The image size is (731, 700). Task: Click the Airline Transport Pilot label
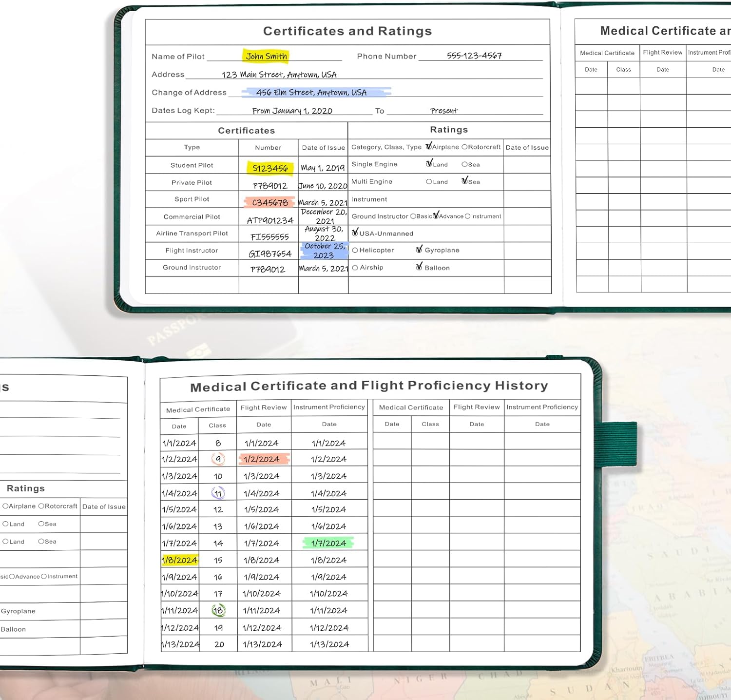(192, 233)
